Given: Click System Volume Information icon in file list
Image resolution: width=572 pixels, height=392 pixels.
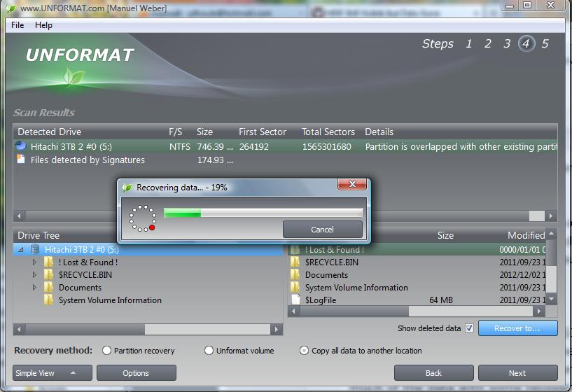Looking at the screenshot, I should (295, 287).
